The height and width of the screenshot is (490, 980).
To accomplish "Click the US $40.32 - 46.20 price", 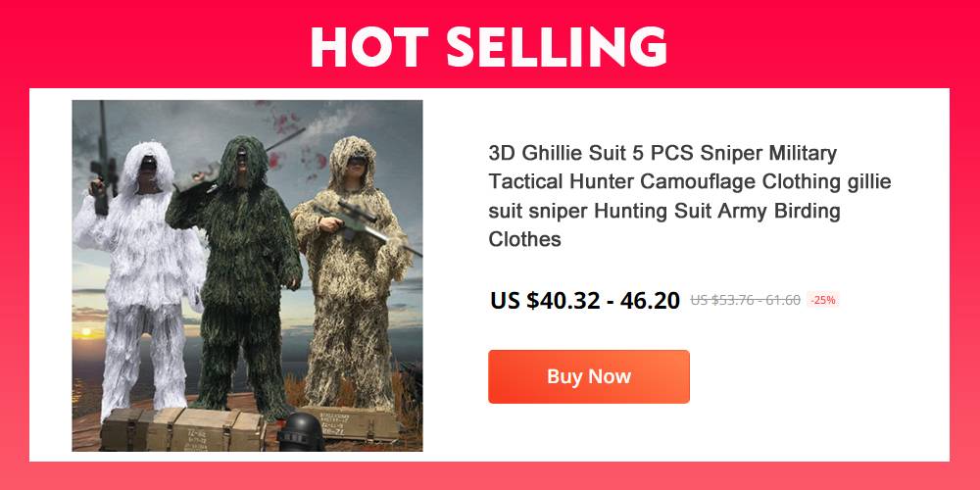I will (585, 301).
